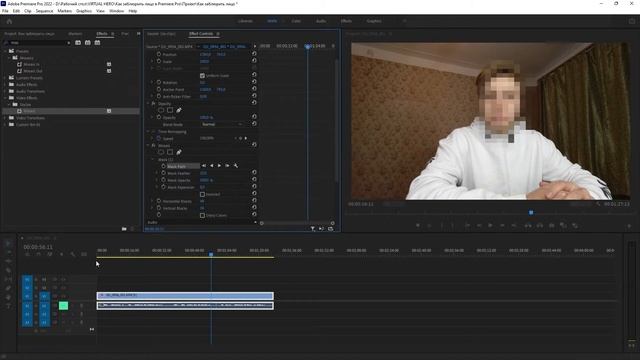Open mask tracking method wrench
The width and height of the screenshot is (640, 360).
(x=236, y=166)
